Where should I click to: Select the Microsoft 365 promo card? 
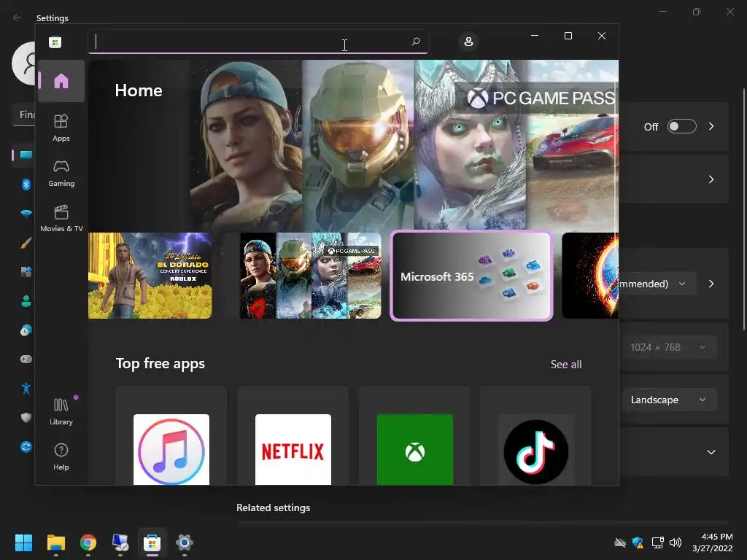tap(472, 276)
